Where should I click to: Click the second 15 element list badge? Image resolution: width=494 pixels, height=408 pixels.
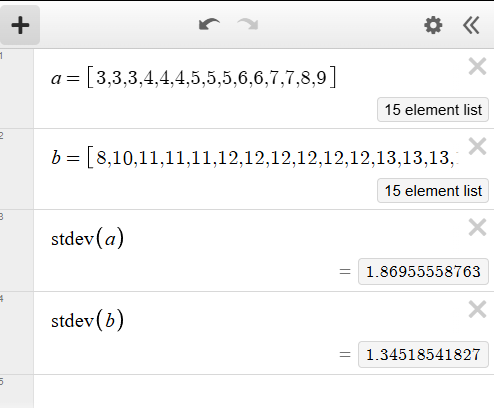[x=433, y=191]
